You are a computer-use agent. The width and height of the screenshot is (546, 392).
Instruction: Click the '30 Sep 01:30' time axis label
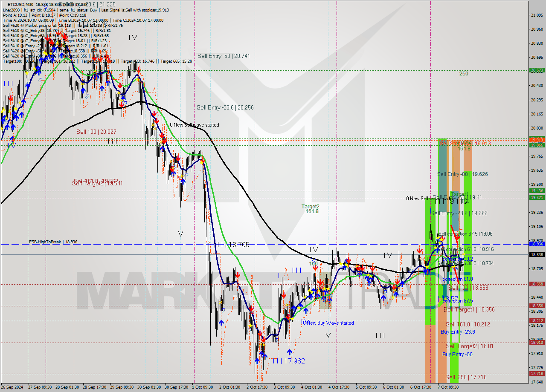[x=150, y=387]
